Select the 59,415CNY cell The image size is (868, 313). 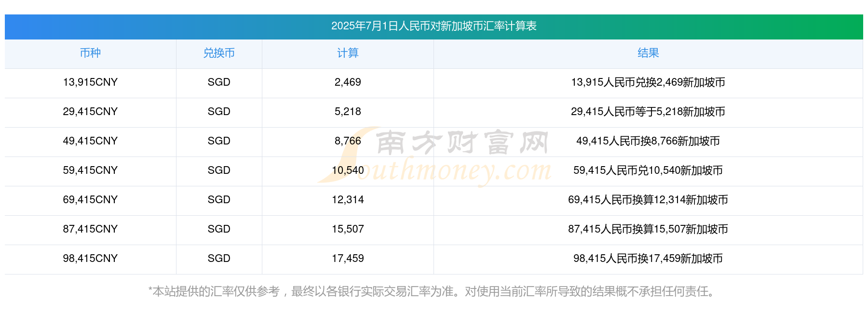pyautogui.click(x=90, y=170)
